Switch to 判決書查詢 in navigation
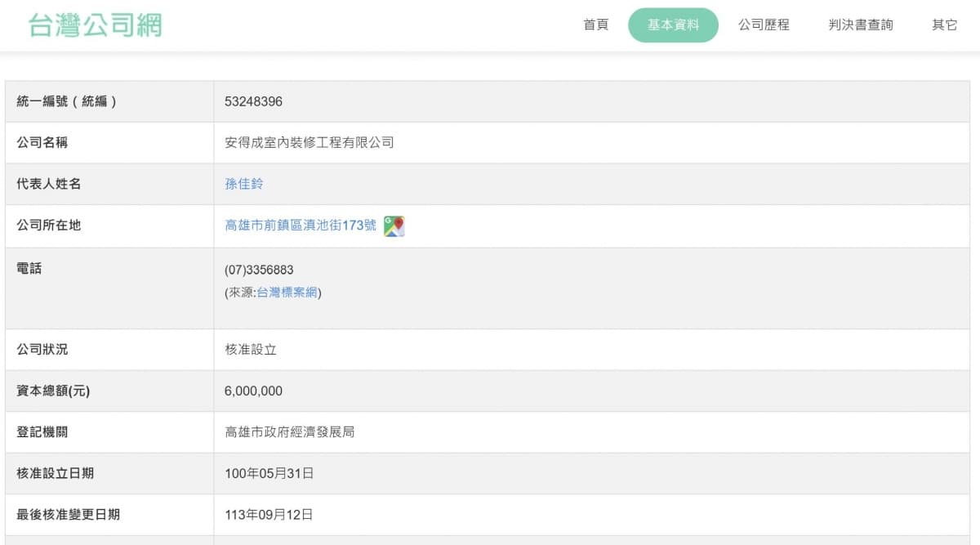Viewport: 980px width, 545px height. coord(860,25)
